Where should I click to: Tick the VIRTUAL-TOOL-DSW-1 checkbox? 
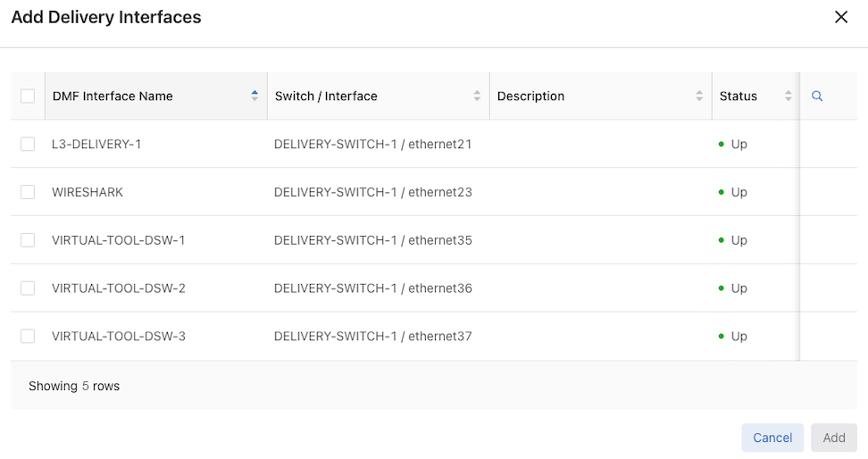[x=28, y=240]
